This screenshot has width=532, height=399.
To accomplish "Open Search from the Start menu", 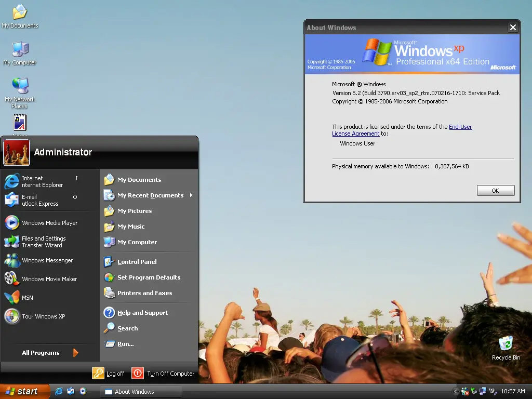I will point(149,328).
